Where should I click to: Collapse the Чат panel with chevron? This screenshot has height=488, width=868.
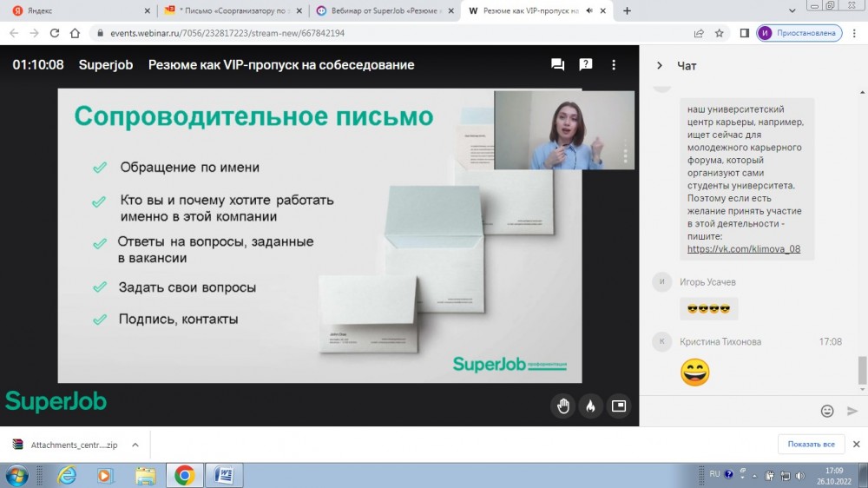tap(659, 66)
